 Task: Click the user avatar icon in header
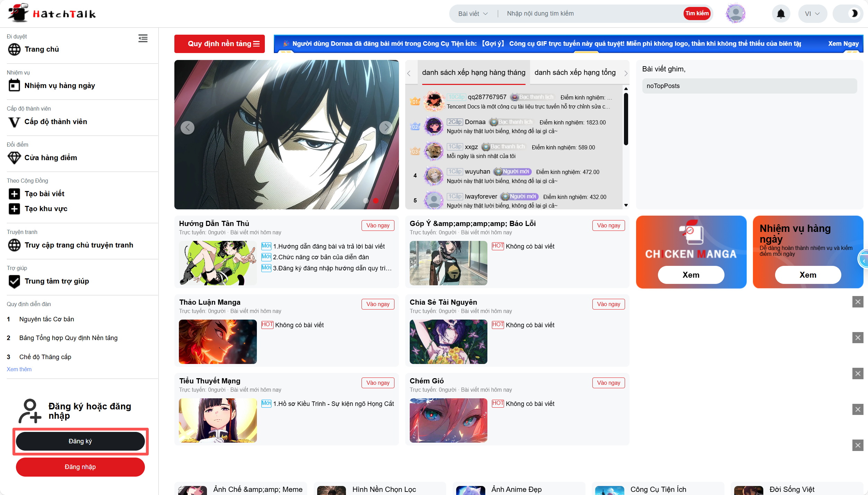(735, 14)
